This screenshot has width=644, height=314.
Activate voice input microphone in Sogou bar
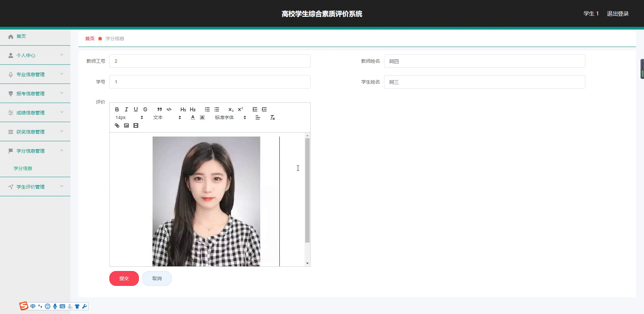pyautogui.click(x=55, y=306)
